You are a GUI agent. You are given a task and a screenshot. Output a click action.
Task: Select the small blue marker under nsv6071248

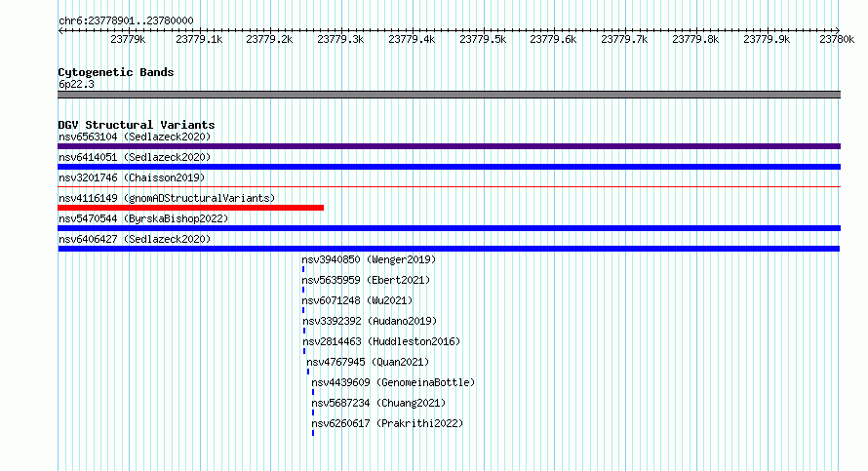point(303,310)
